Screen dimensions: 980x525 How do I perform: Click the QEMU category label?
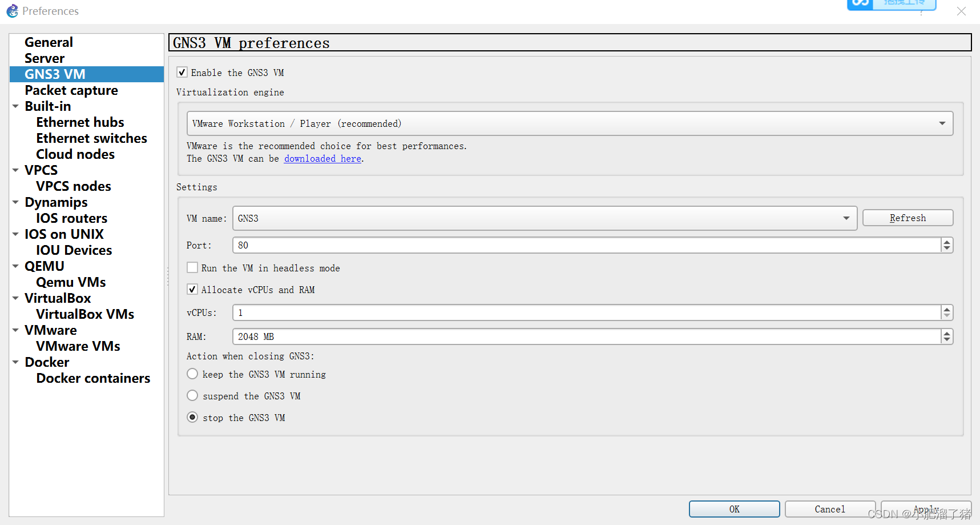[x=45, y=266]
